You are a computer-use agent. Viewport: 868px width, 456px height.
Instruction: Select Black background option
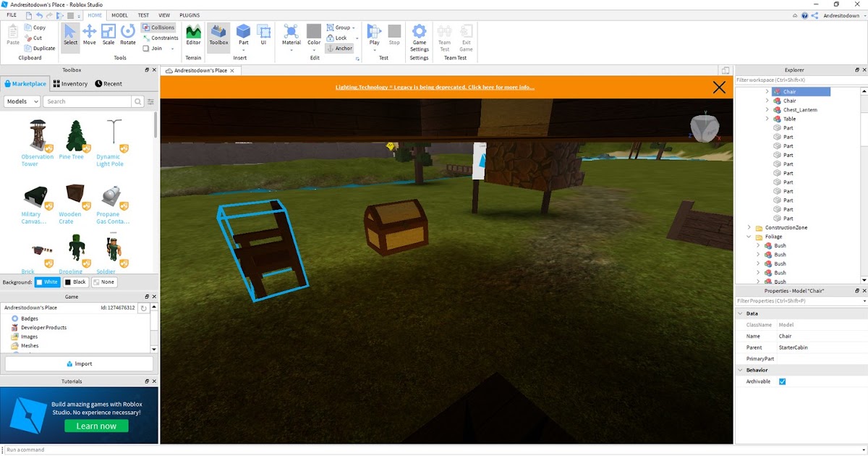click(75, 282)
